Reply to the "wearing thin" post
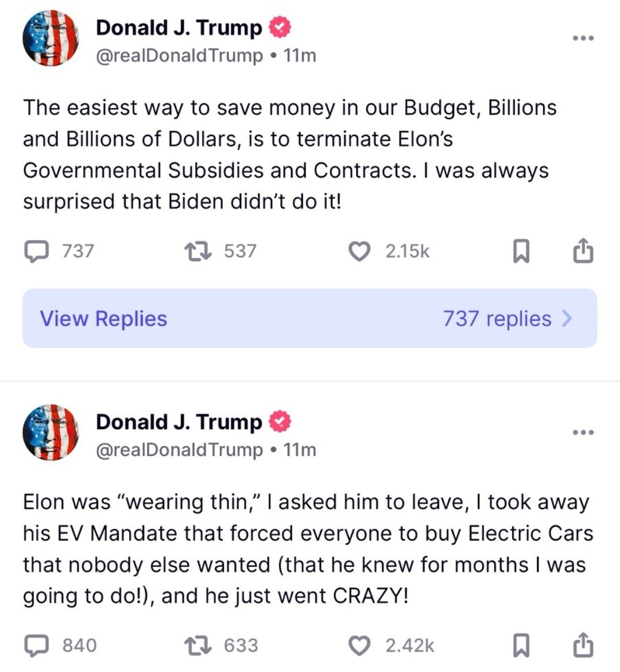Screen dimensions: 620x672 pyautogui.click(x=37, y=645)
